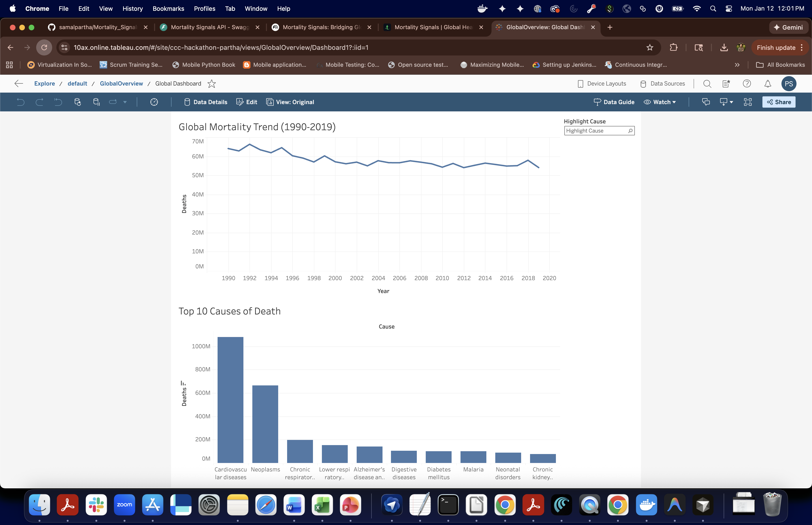This screenshot has height=525, width=812.
Task: Click the Refresh data source icon
Action: (x=77, y=102)
